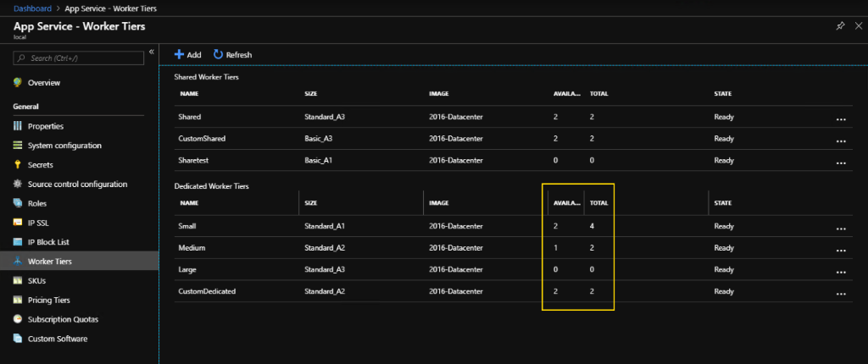Select the Large dedicated tier name
This screenshot has width=868, height=364.
187,269
